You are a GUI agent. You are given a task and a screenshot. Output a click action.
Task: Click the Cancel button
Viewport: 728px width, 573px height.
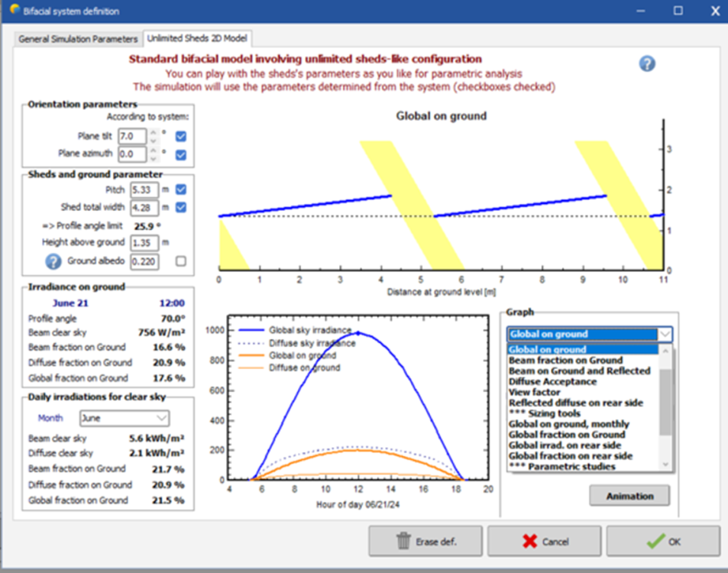click(x=545, y=541)
